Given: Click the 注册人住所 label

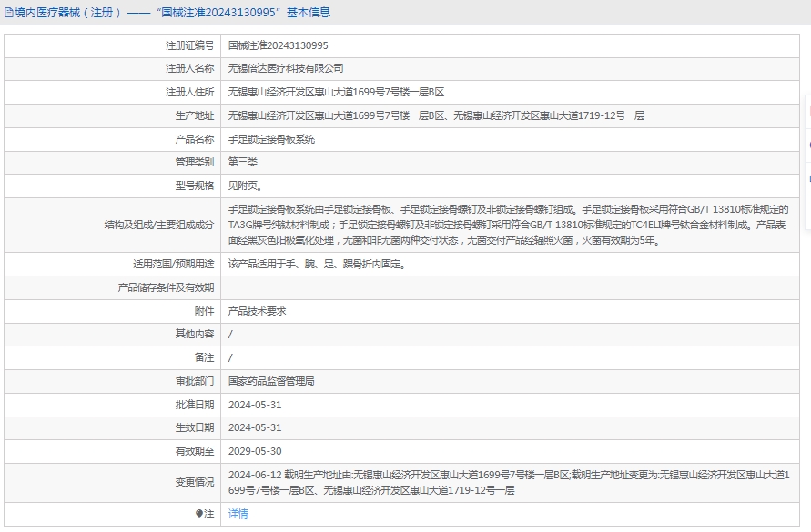Looking at the screenshot, I should coord(190,92).
